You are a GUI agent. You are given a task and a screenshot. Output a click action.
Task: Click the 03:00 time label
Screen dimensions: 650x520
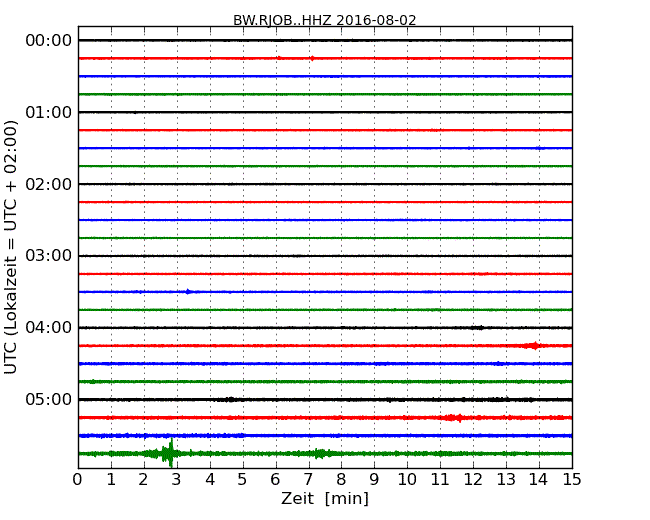point(49,256)
